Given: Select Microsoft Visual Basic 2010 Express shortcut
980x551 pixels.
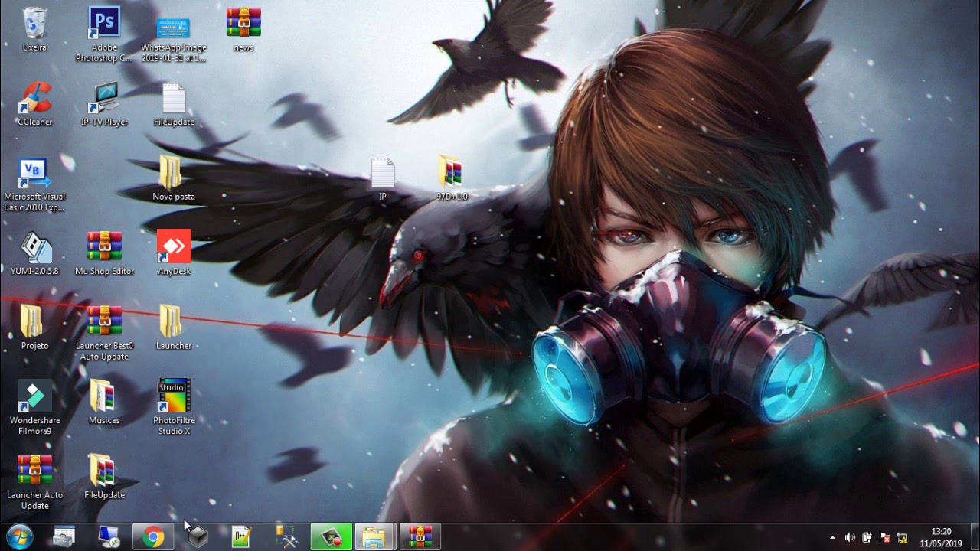Looking at the screenshot, I should pyautogui.click(x=34, y=172).
